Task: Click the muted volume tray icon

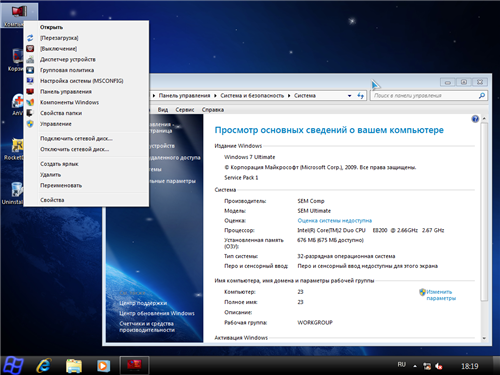Action: click(439, 366)
